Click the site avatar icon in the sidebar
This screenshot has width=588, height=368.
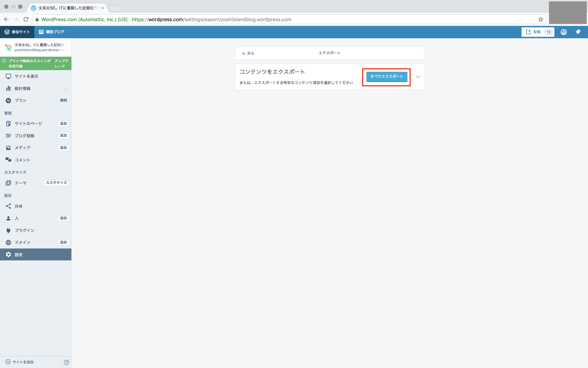point(9,47)
